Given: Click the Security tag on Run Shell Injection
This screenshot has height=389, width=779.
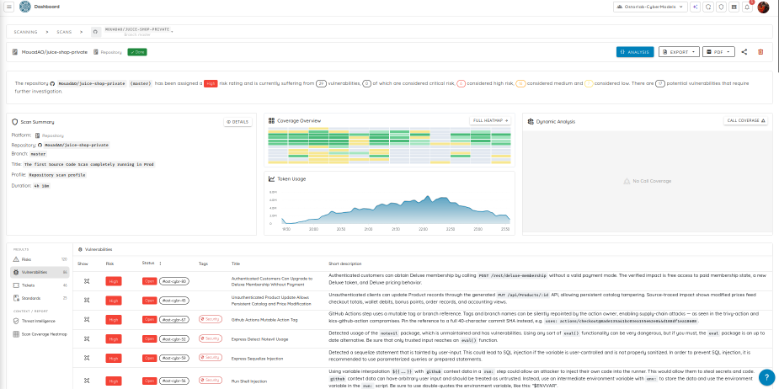Looking at the screenshot, I should 210,380.
